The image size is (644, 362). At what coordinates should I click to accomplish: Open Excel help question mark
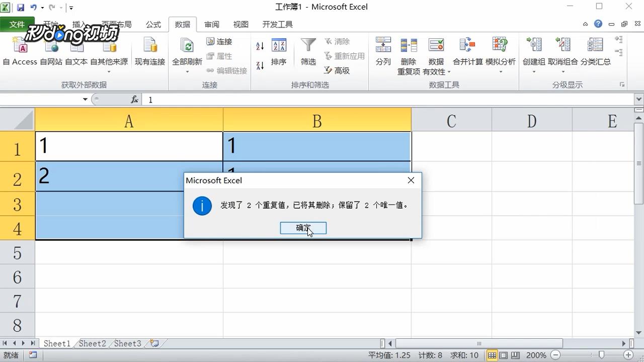pos(598,24)
